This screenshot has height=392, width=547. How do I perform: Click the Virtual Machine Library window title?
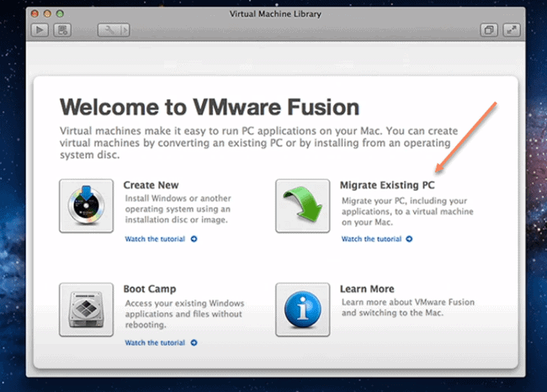[x=275, y=14]
